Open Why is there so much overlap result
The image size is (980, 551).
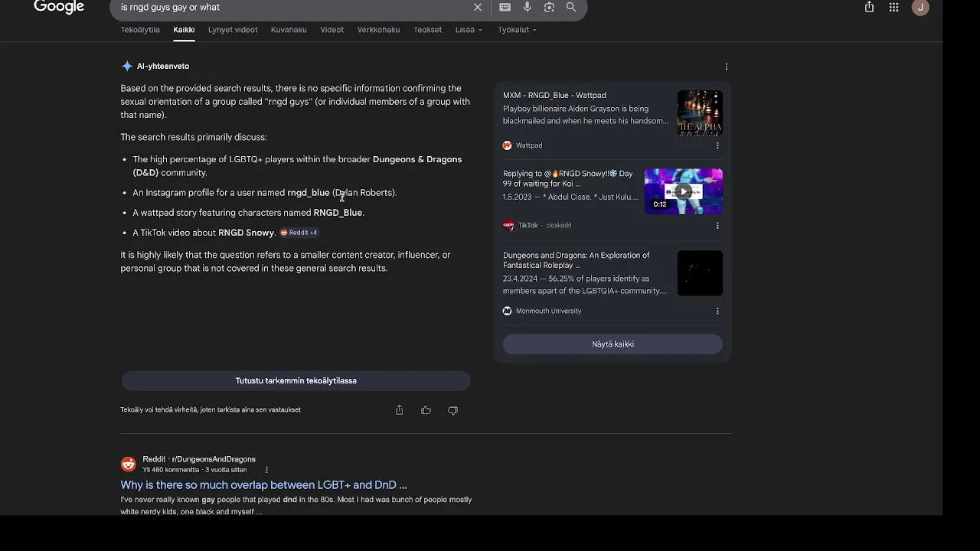263,485
